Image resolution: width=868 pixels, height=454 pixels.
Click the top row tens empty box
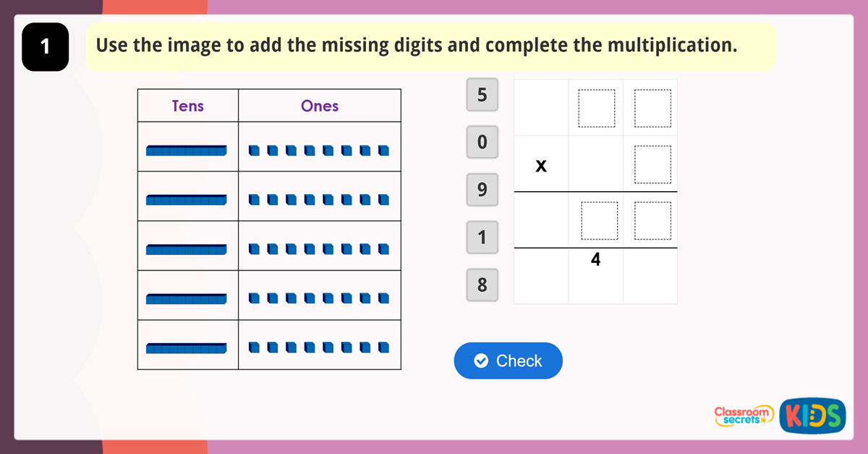pos(596,108)
